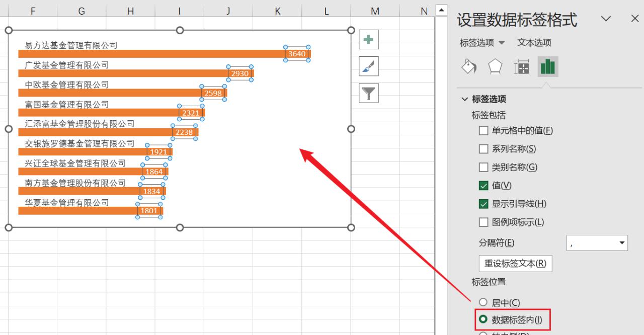Select column M header

[x=375, y=11]
